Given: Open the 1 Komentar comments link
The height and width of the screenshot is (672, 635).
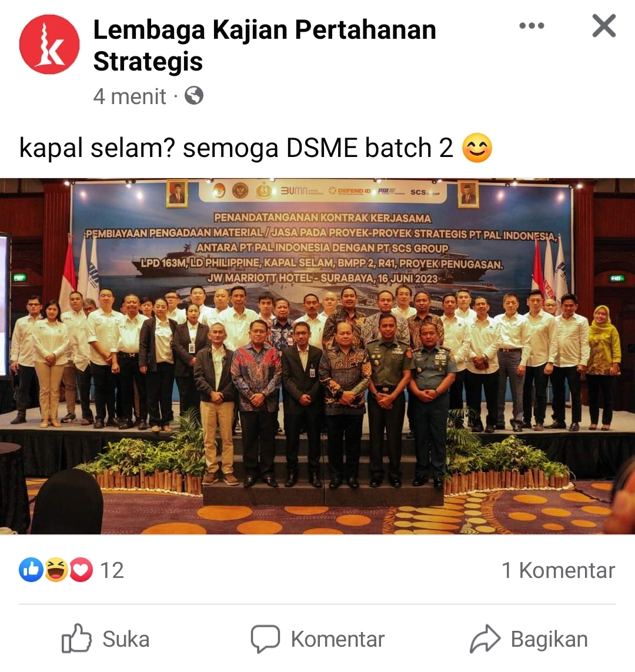Looking at the screenshot, I should (x=559, y=570).
